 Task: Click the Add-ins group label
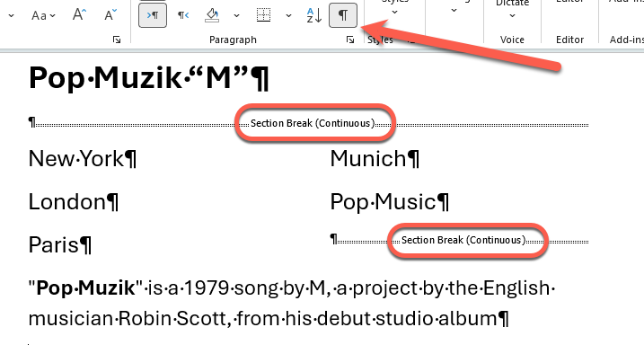coord(626,40)
